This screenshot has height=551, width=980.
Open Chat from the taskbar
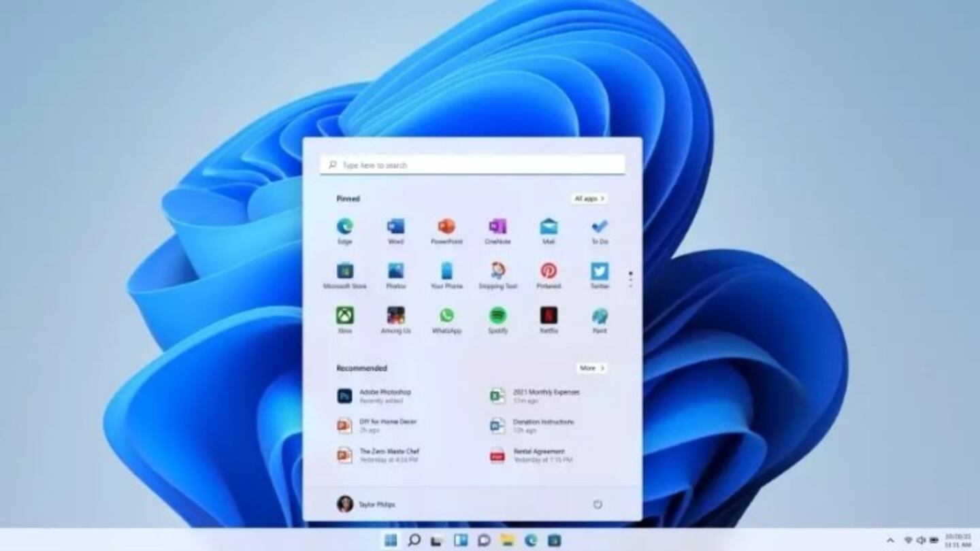[x=484, y=540]
